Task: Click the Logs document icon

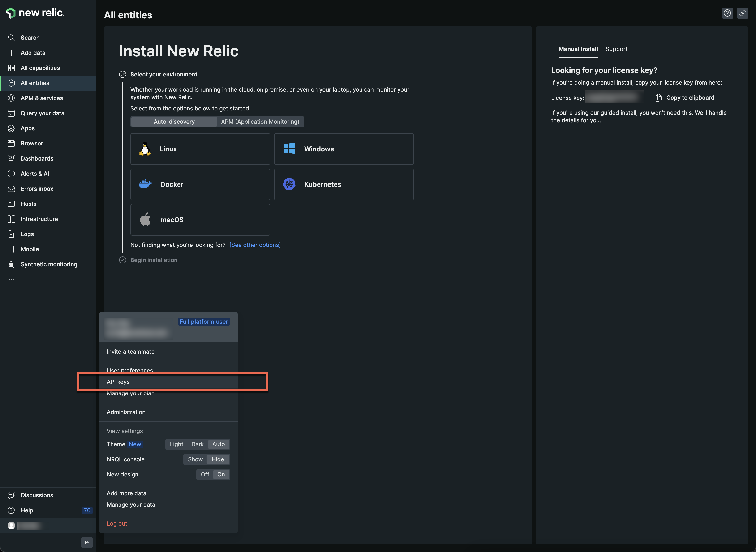Action: tap(11, 234)
